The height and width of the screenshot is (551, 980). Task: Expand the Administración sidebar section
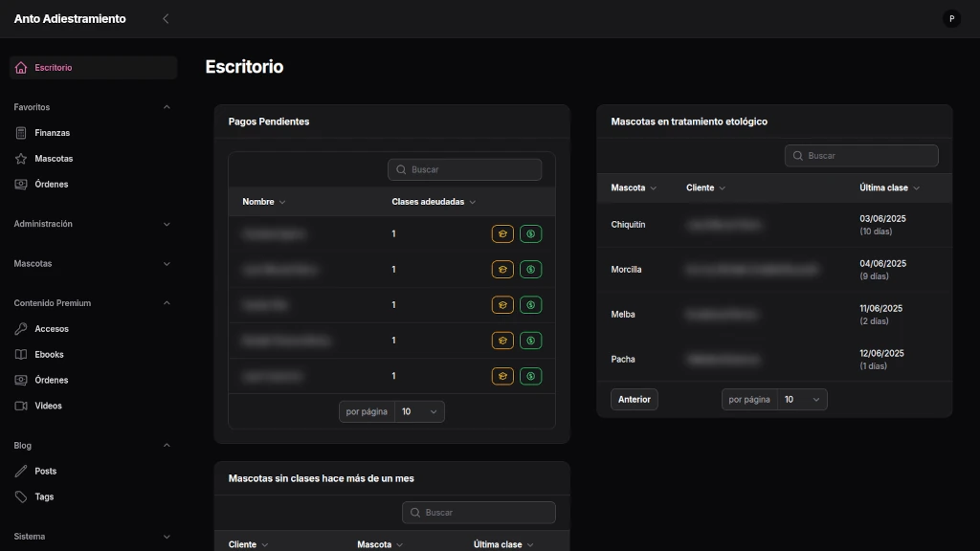[93, 224]
